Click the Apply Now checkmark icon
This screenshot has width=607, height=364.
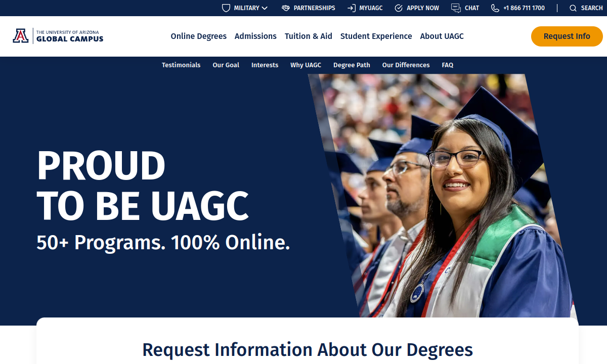coord(399,8)
